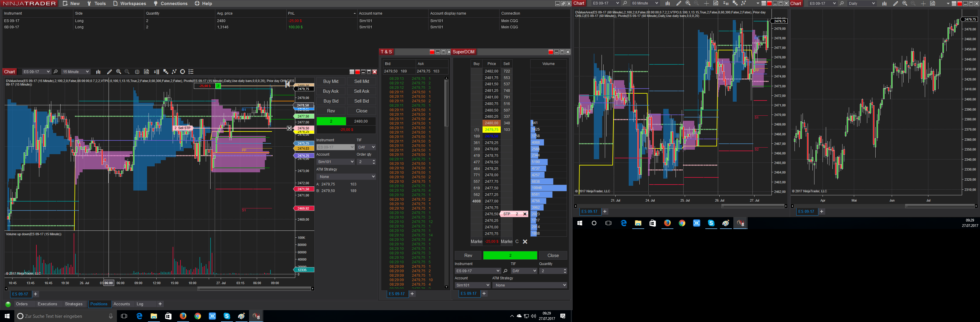
Task: Zoom in on the 15 Minute chart
Action: click(x=119, y=72)
